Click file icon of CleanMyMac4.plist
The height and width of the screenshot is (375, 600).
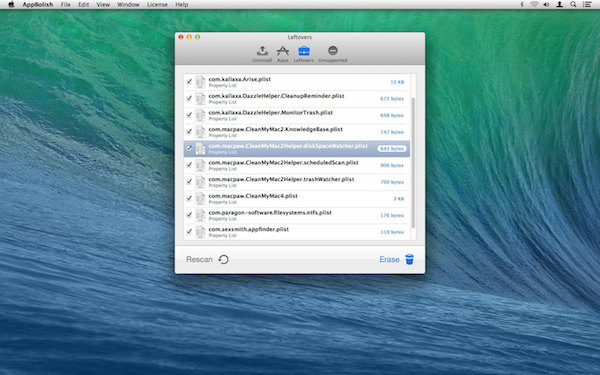point(200,199)
